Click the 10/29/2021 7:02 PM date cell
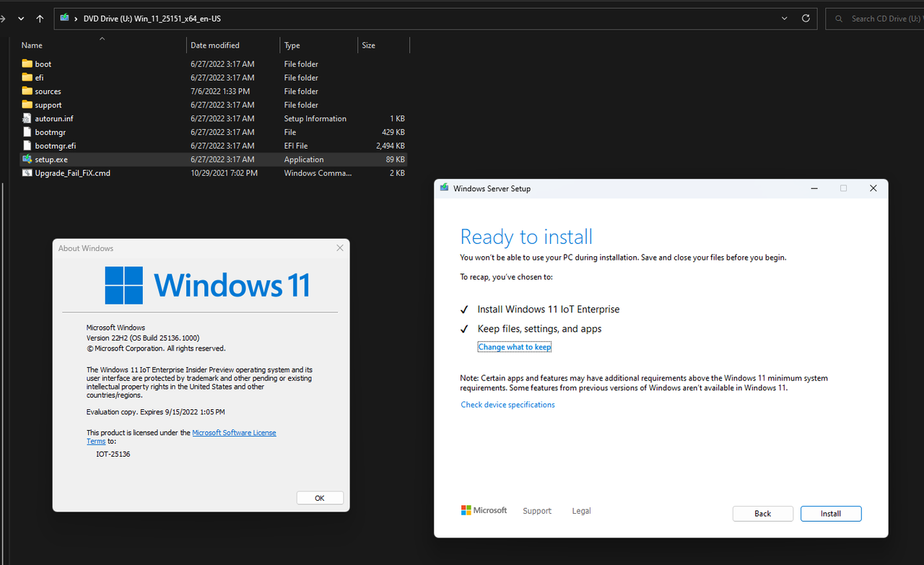This screenshot has width=924, height=565. 224,173
